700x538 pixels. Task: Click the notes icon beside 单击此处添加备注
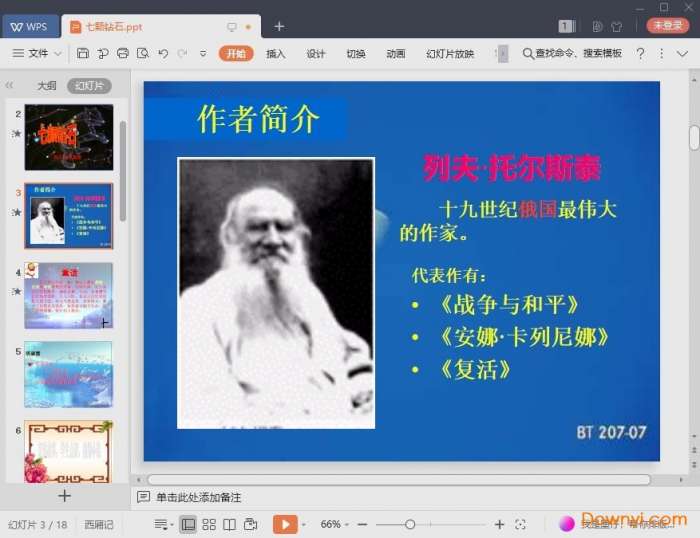(x=143, y=497)
